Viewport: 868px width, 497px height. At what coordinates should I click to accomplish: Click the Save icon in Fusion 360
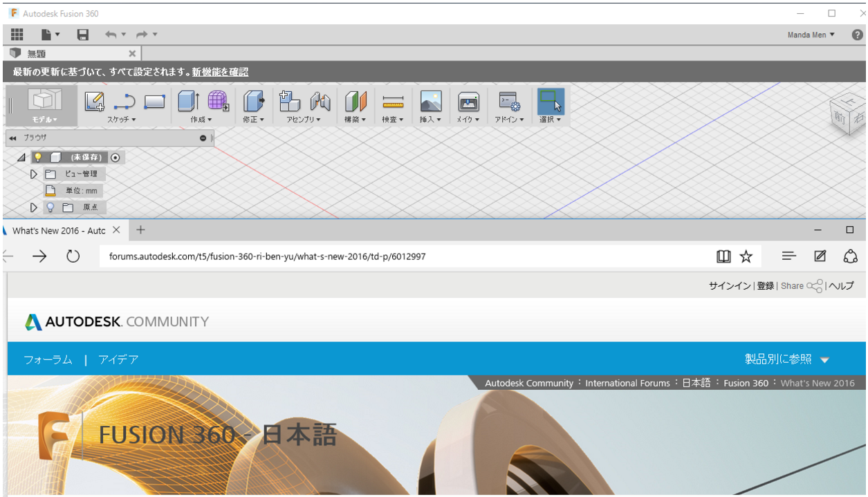(x=82, y=34)
